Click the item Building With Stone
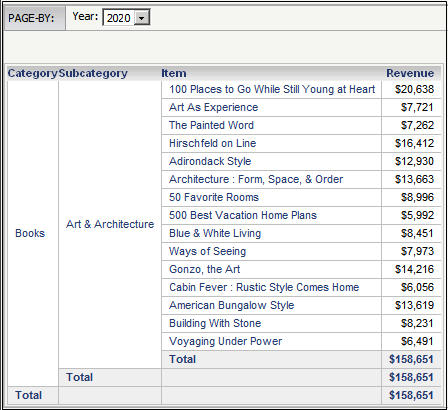 [215, 323]
